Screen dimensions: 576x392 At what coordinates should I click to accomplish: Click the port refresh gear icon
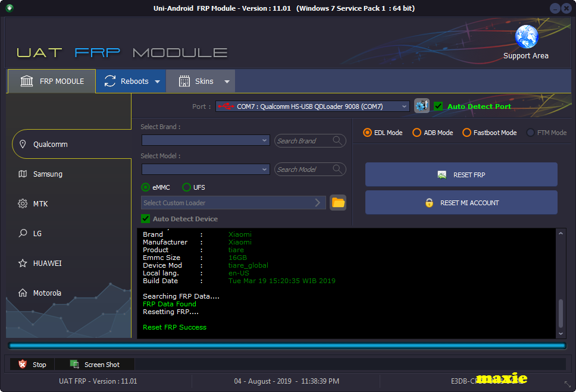pyautogui.click(x=422, y=106)
